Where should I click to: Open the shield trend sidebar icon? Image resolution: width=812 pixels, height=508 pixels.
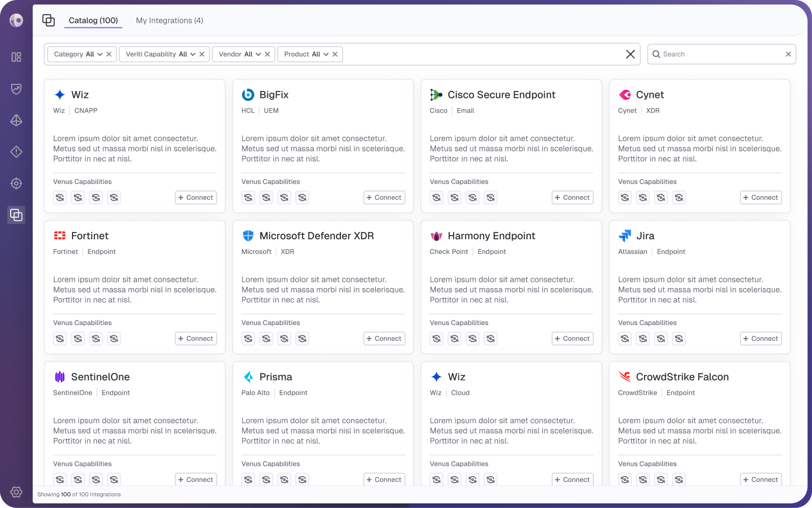pos(16,89)
